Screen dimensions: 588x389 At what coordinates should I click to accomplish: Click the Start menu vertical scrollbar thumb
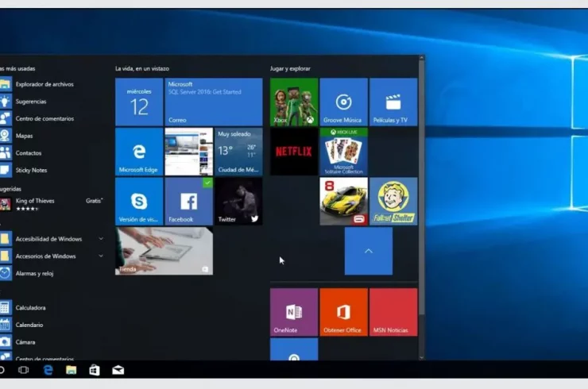421,187
